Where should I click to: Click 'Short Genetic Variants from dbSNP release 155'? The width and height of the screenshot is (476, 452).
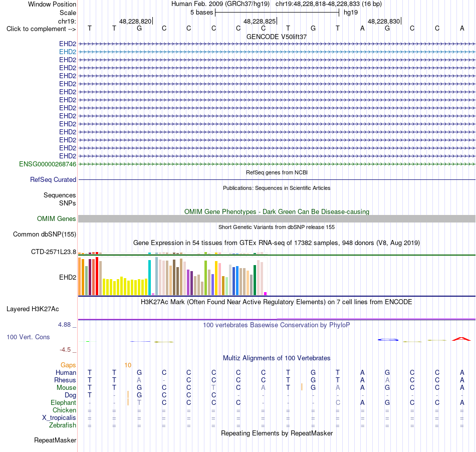pos(277,227)
